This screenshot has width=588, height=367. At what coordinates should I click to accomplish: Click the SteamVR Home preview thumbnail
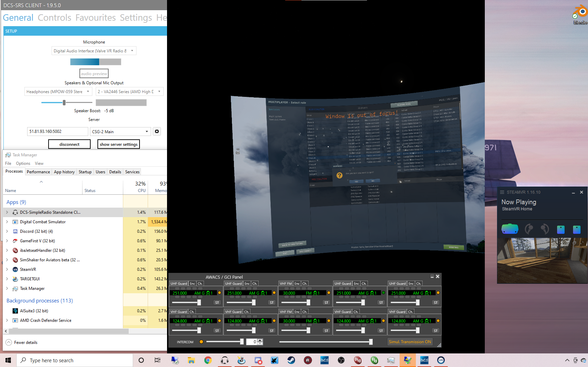coord(542,260)
